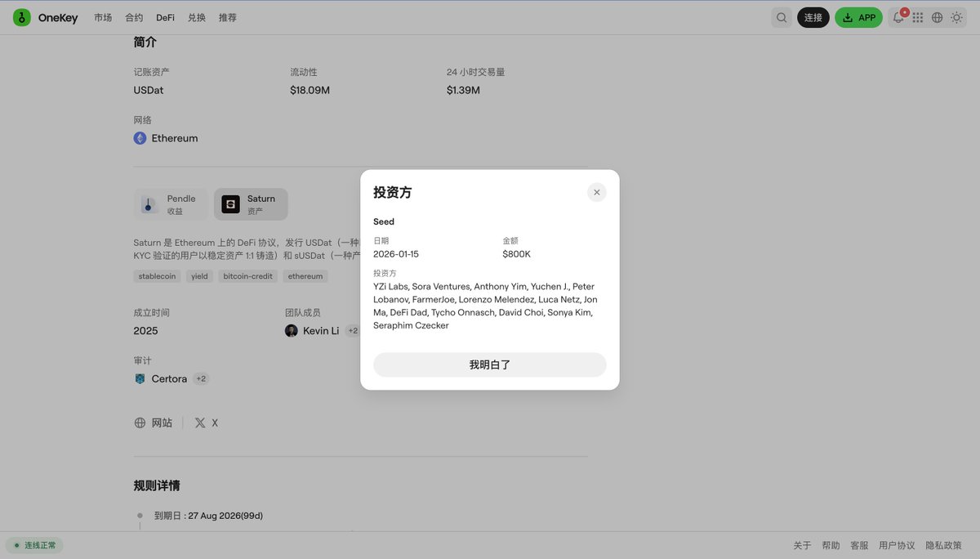The image size is (980, 559).
Task: Open the notifications bell icon
Action: click(x=898, y=17)
